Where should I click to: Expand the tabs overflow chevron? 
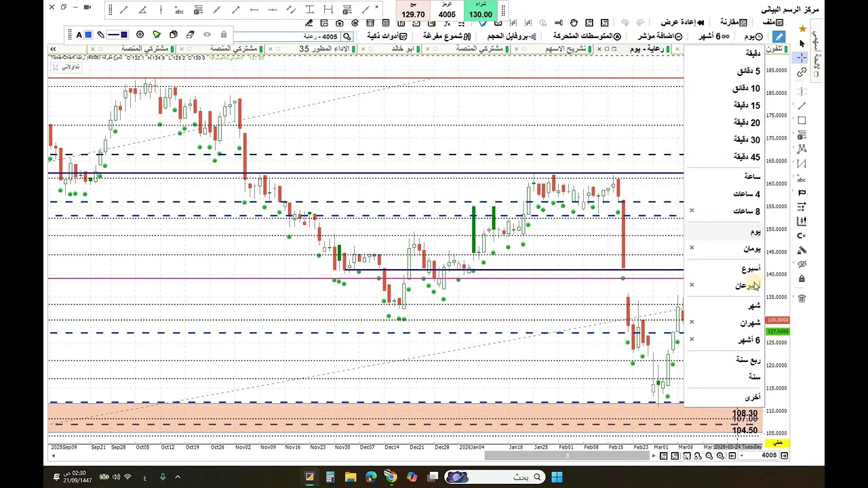point(52,49)
